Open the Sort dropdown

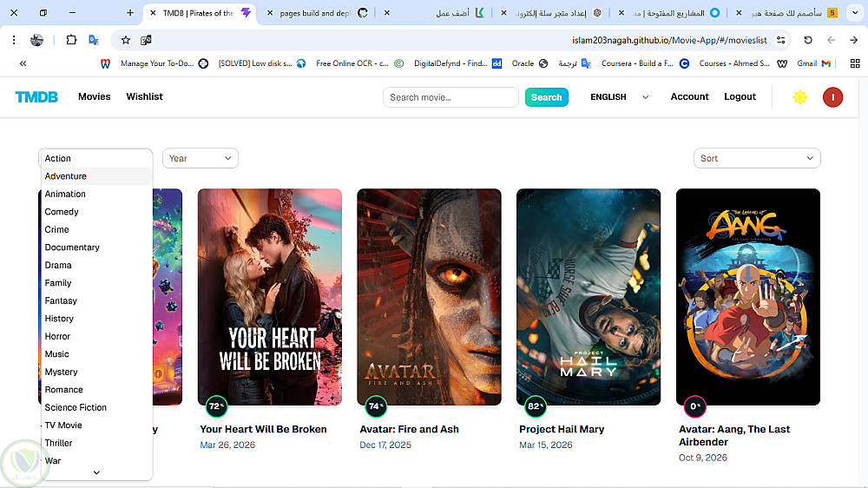[757, 158]
